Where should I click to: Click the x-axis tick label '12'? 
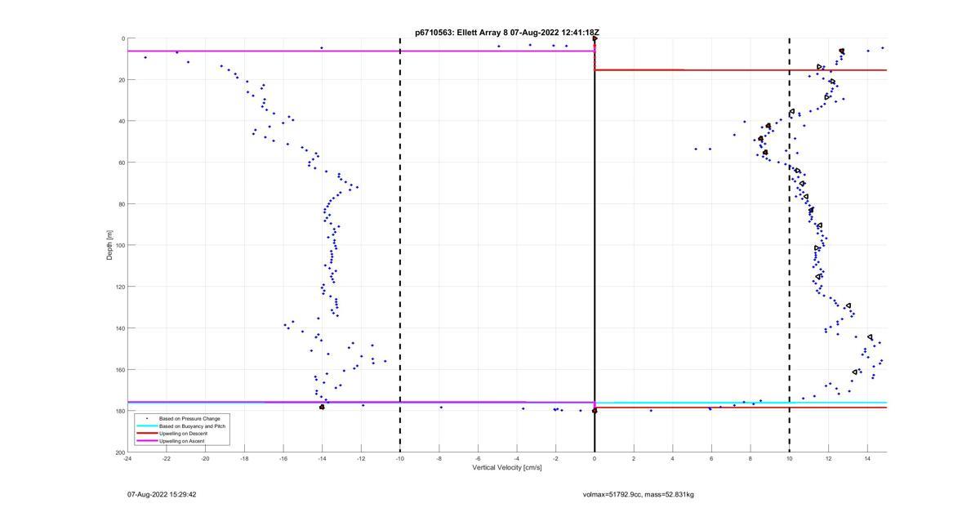tap(828, 458)
